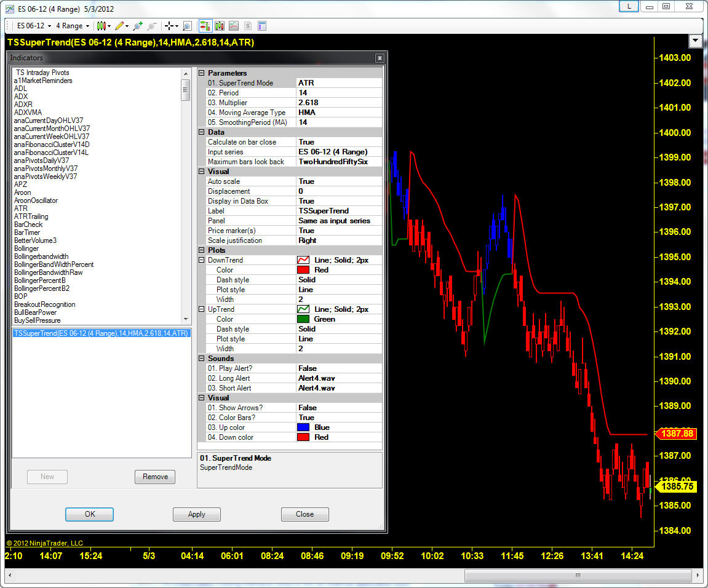Collapse the Parameters section
The width and height of the screenshot is (708, 588).
point(202,73)
